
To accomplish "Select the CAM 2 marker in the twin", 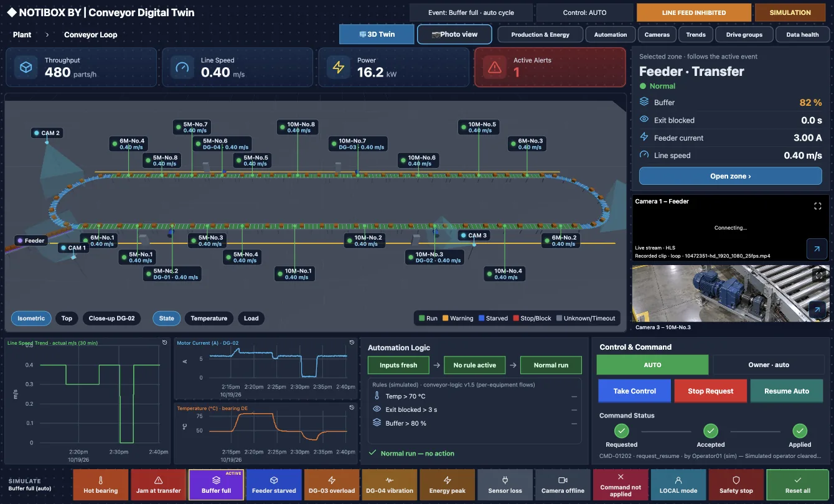I will 47,133.
